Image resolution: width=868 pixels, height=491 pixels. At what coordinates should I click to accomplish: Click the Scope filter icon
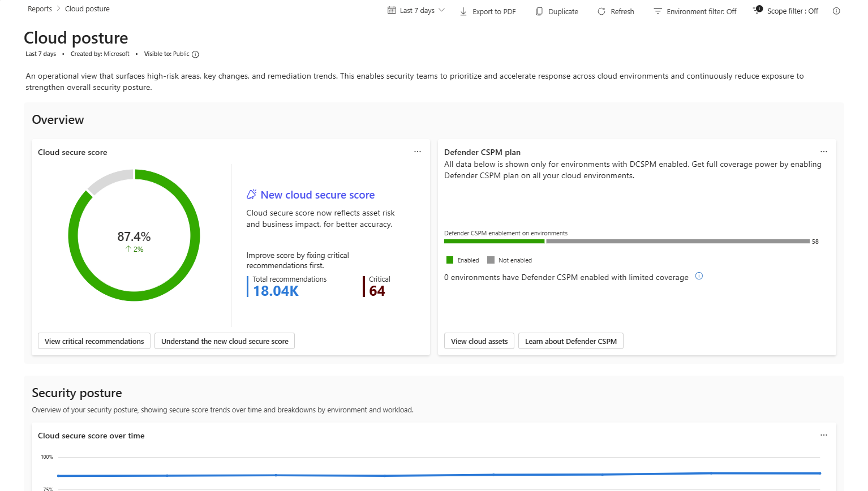pyautogui.click(x=758, y=10)
